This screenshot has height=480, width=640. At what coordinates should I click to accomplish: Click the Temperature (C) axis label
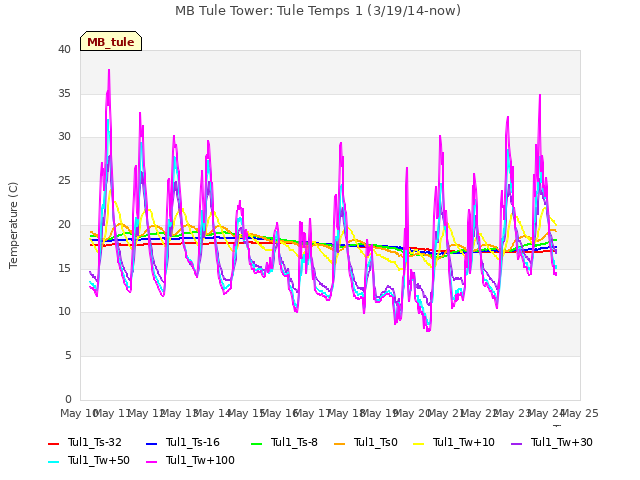tap(13, 225)
